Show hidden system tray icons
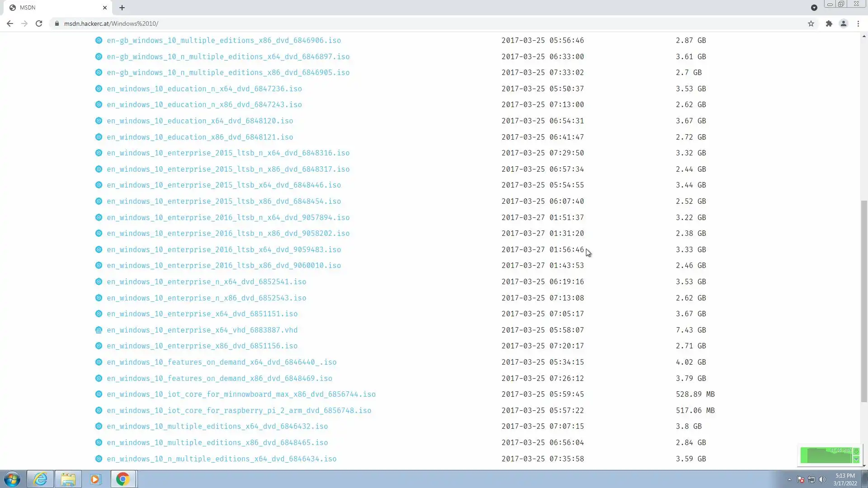This screenshot has width=868, height=488. click(789, 479)
